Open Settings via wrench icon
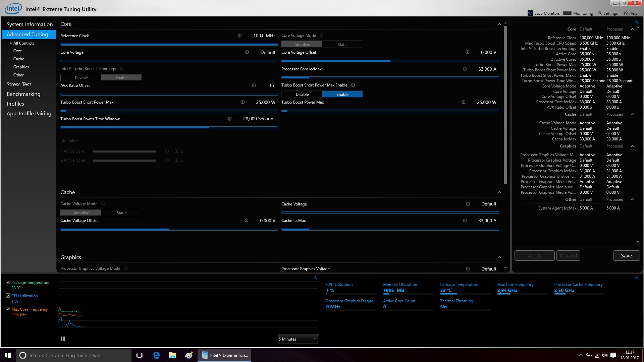The image size is (644, 362). coord(600,13)
